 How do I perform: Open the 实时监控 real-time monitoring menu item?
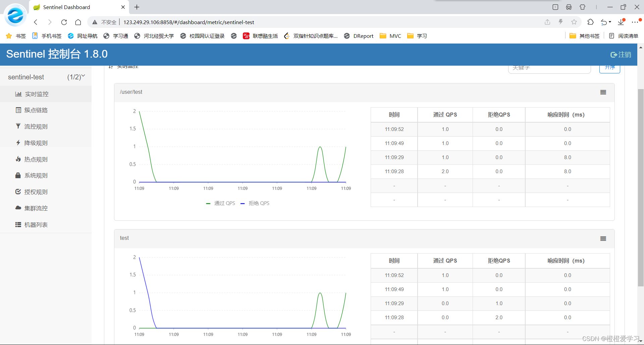click(x=46, y=94)
